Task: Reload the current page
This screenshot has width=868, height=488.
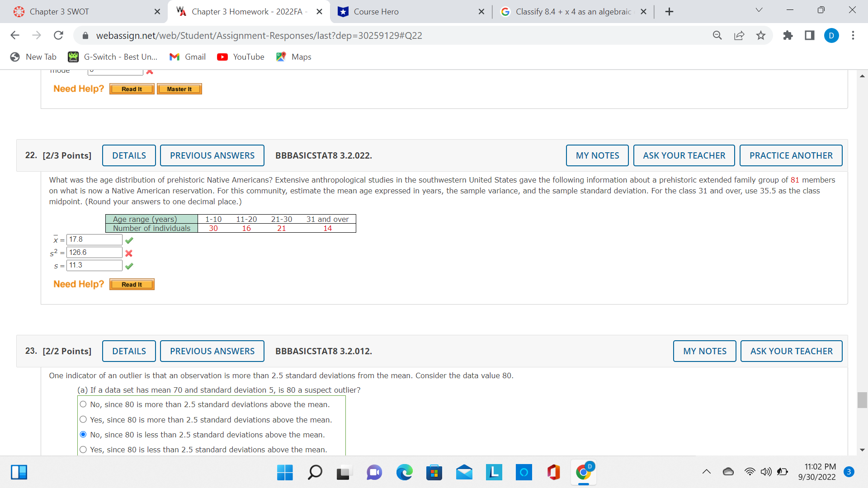Action: 58,35
